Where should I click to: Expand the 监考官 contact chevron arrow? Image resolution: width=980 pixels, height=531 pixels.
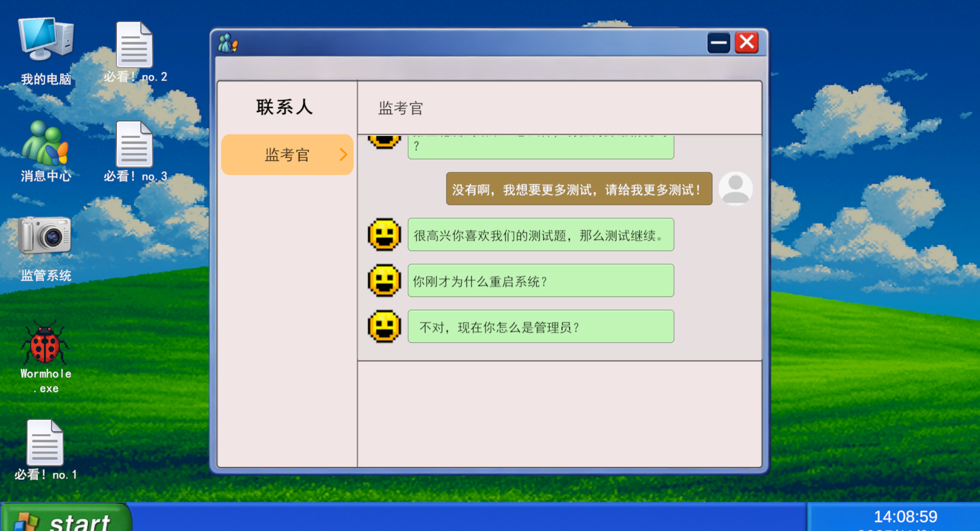point(343,155)
